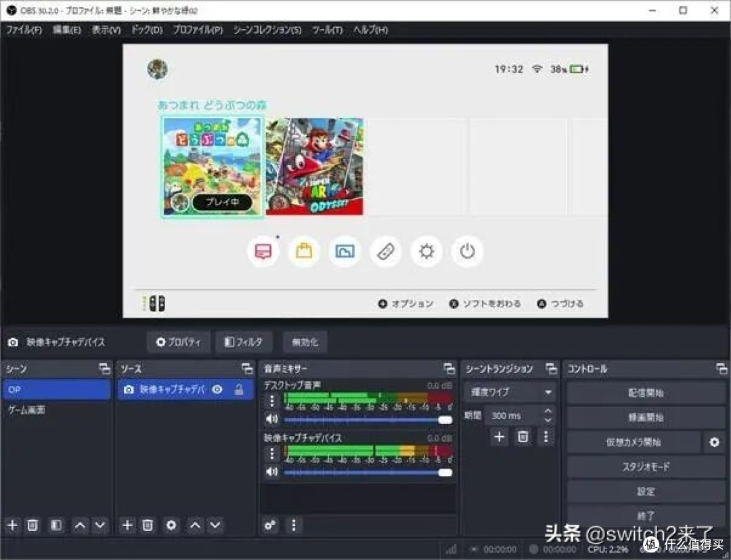Undock the 音声ミキサー panel
The height and width of the screenshot is (560, 731).
point(449,369)
